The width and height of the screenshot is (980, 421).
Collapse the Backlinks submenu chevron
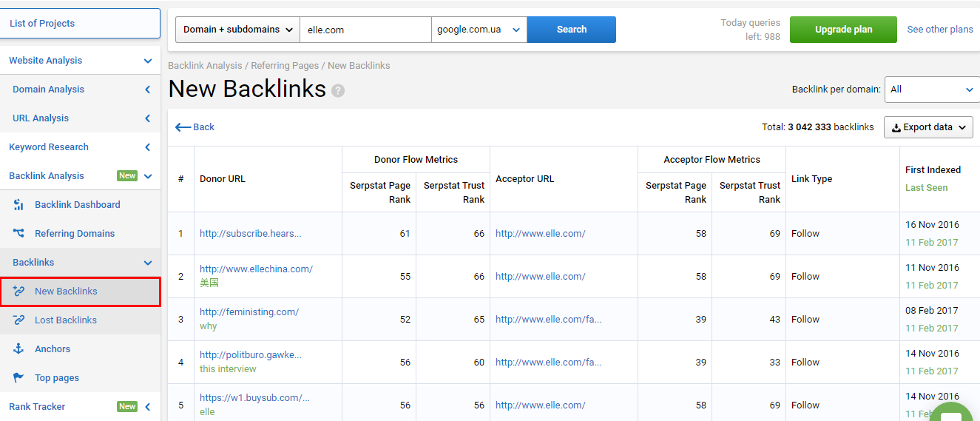pos(148,263)
